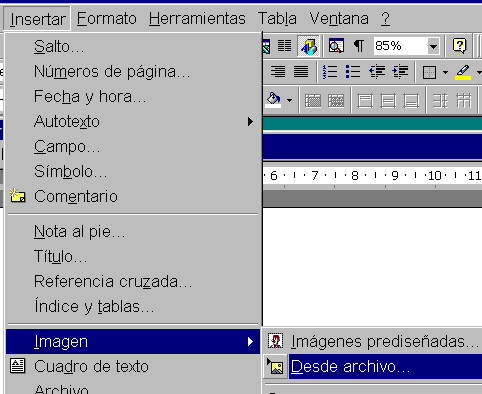Screen dimensions: 482x394
Task: Select the yellow Highlight pen
Action: [463, 72]
